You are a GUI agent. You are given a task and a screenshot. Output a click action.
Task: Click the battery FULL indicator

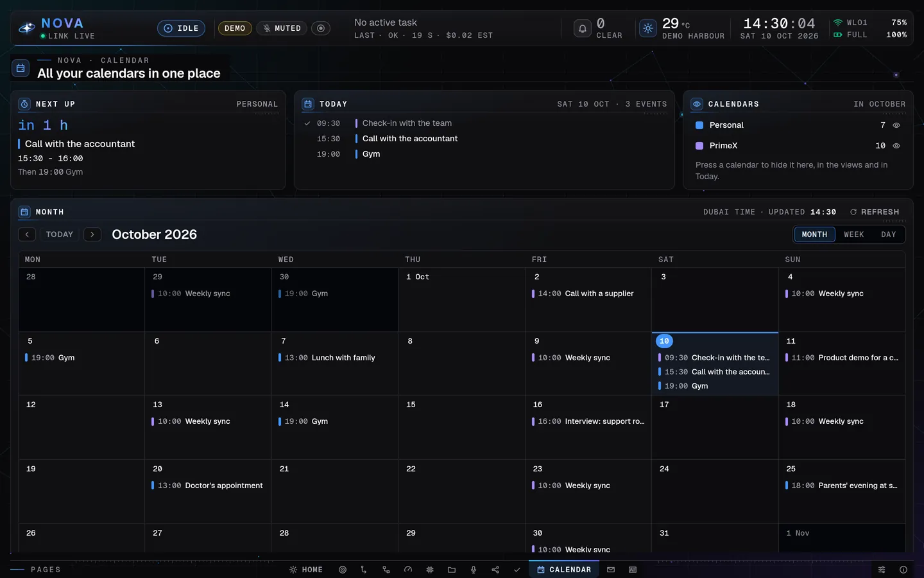click(x=850, y=35)
